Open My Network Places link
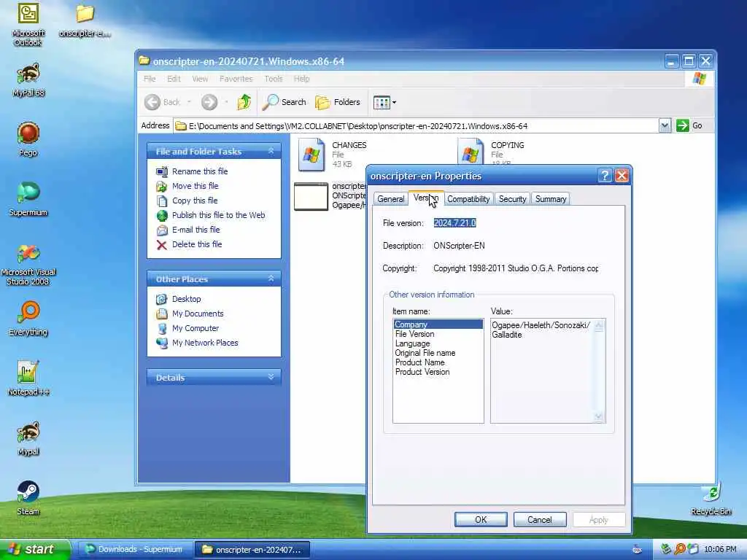The width and height of the screenshot is (747, 560). (x=205, y=343)
